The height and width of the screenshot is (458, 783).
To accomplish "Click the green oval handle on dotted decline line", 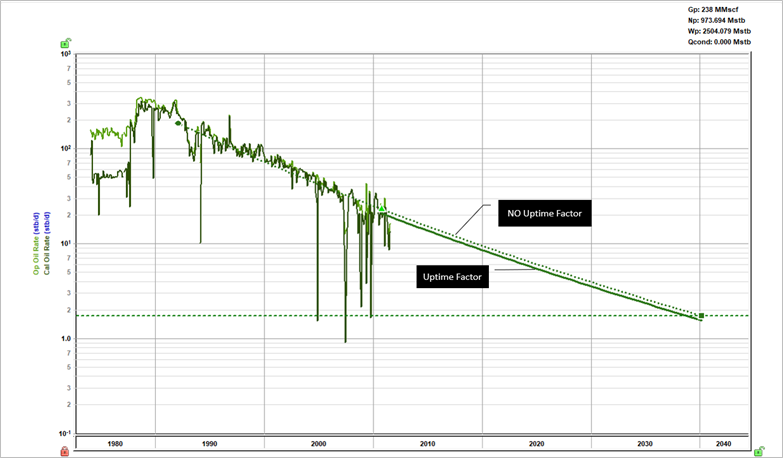I will 178,123.
